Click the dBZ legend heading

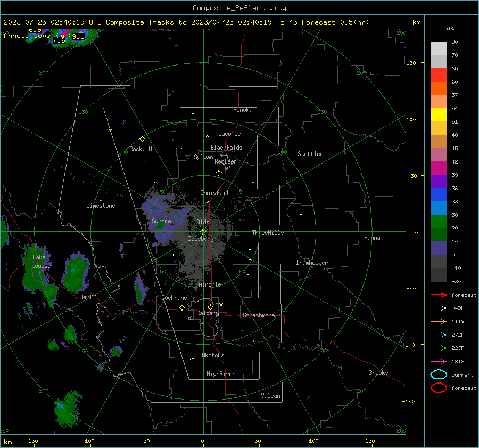pos(451,29)
